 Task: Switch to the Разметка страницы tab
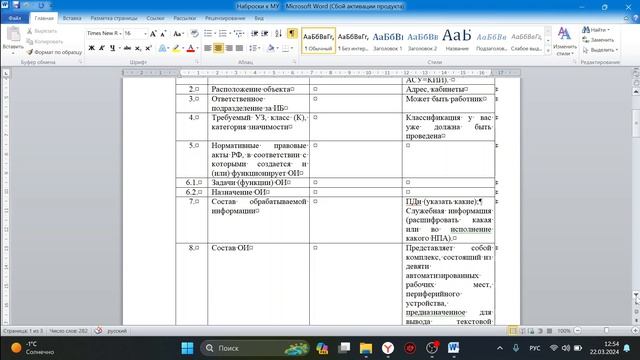pyautogui.click(x=114, y=18)
